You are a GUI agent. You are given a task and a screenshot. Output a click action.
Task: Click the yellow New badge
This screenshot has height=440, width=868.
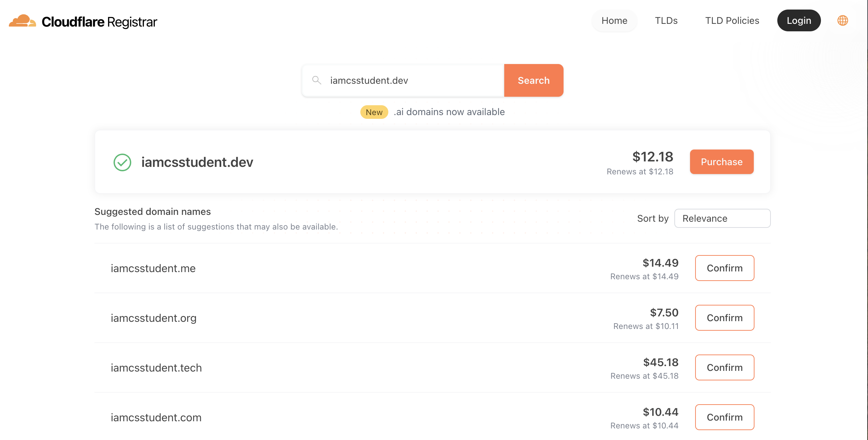pyautogui.click(x=374, y=112)
